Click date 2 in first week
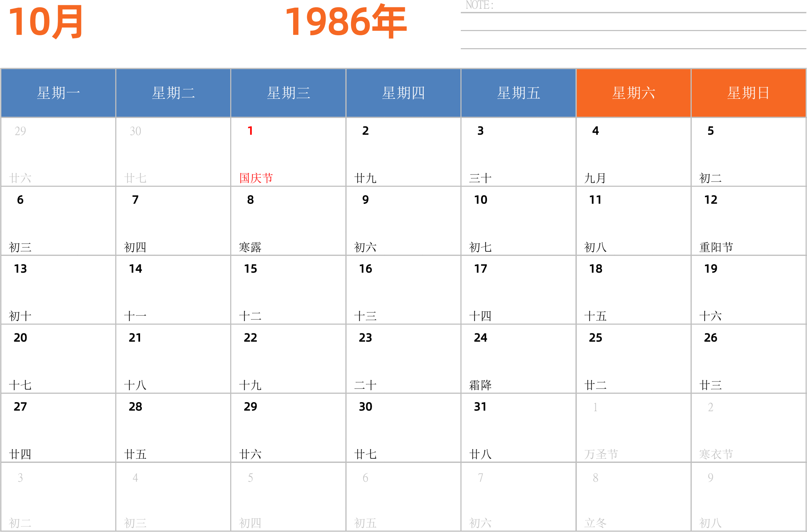This screenshot has width=807, height=532. pyautogui.click(x=365, y=131)
